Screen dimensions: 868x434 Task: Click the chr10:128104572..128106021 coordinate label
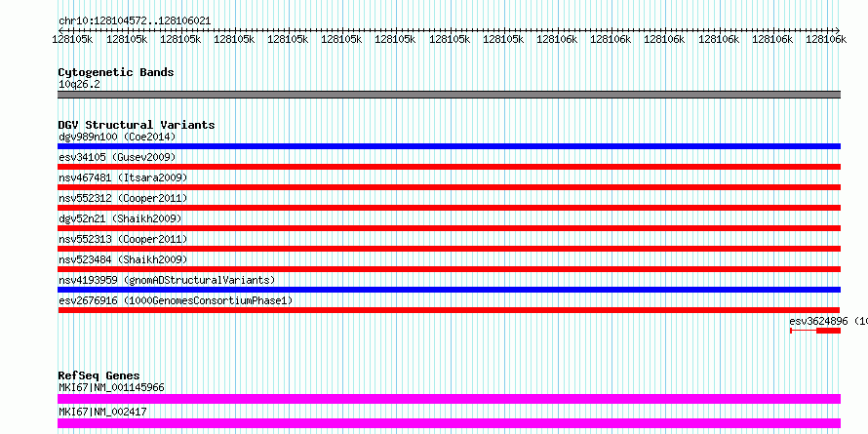(135, 21)
